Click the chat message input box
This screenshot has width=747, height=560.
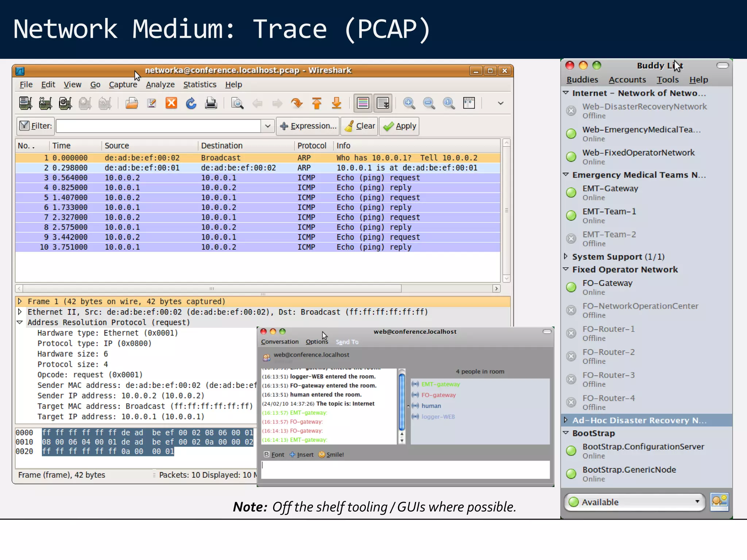(406, 470)
